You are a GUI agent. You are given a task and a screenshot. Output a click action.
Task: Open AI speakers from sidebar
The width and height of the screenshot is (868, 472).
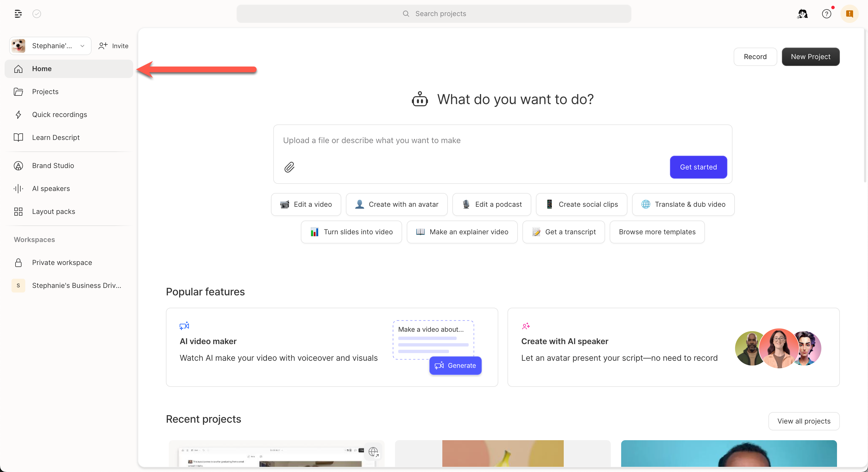51,188
